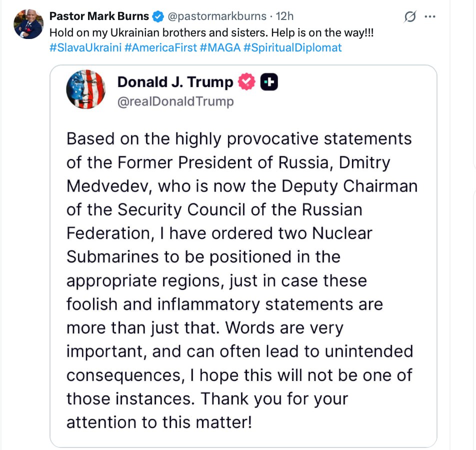Open the Pastor Mark Burns display name link

pyautogui.click(x=99, y=16)
